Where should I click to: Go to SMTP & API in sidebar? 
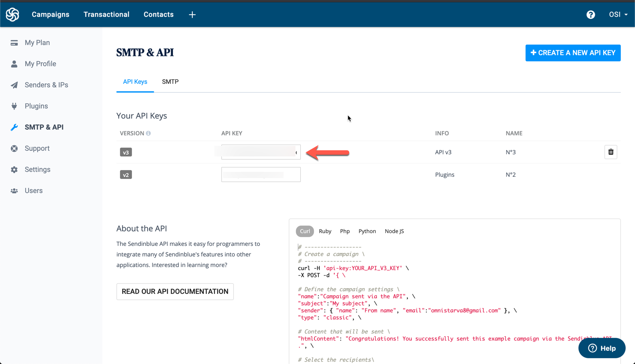coord(44,127)
